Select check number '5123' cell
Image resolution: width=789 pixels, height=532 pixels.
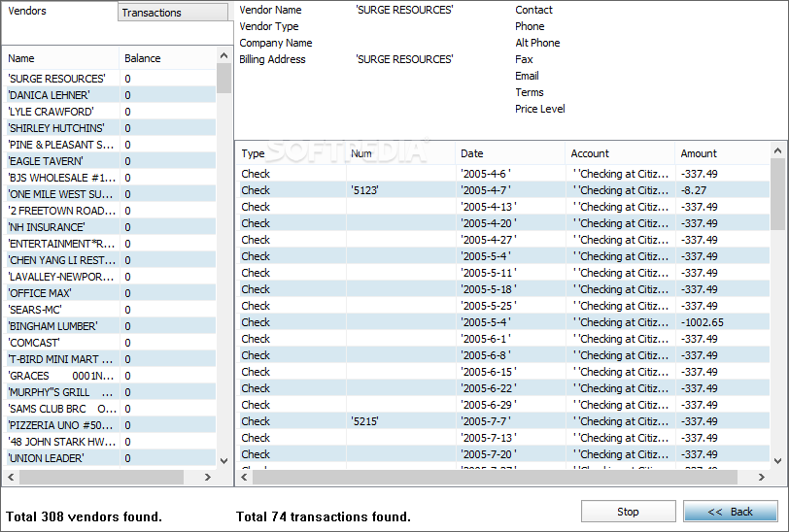(401, 190)
